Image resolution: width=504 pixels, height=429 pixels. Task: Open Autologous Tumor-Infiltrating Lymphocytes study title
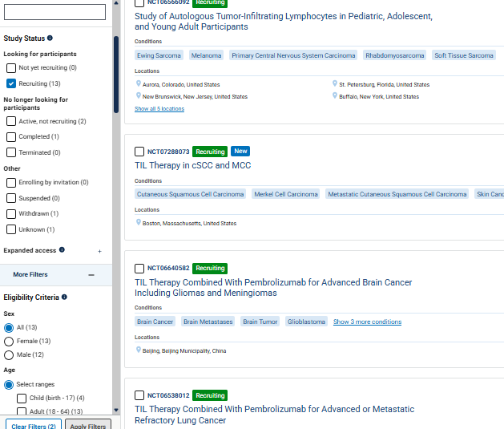(284, 21)
